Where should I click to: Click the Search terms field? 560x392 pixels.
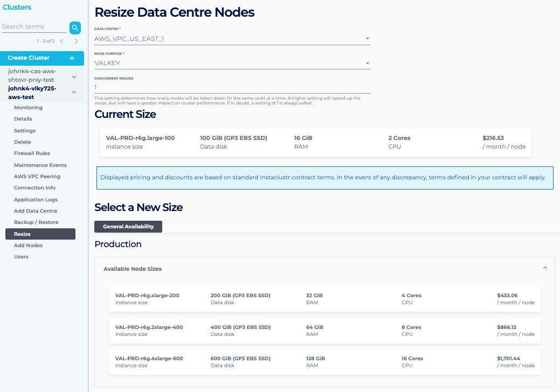(x=33, y=27)
